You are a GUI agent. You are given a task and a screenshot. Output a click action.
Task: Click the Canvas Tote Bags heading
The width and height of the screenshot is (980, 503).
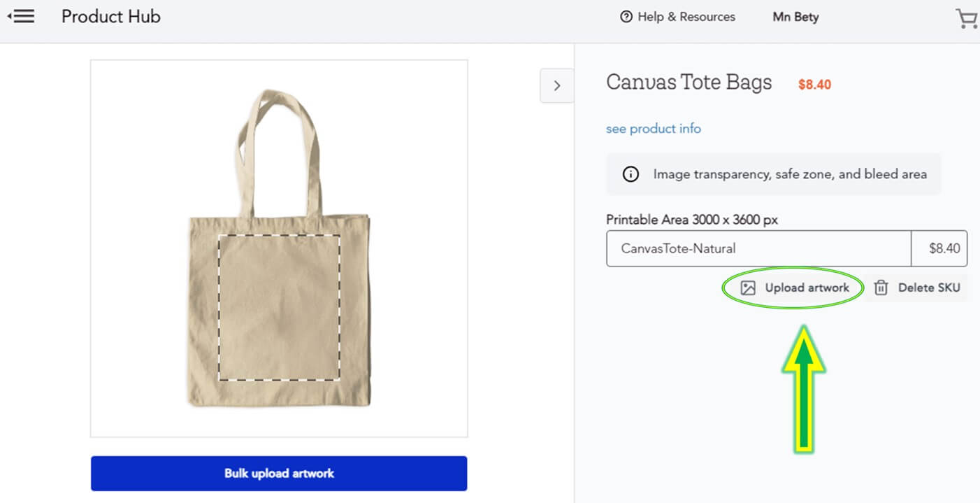(689, 83)
